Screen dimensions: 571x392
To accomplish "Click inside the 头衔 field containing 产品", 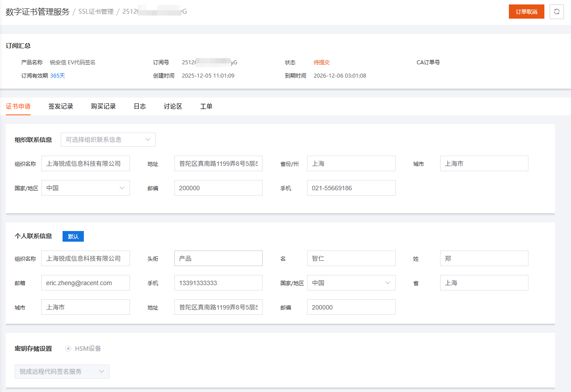I will [218, 258].
